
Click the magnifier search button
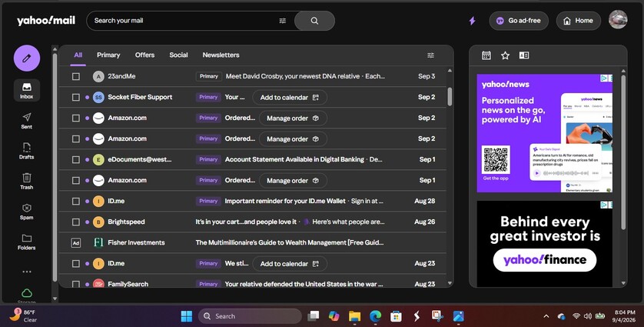click(x=314, y=21)
